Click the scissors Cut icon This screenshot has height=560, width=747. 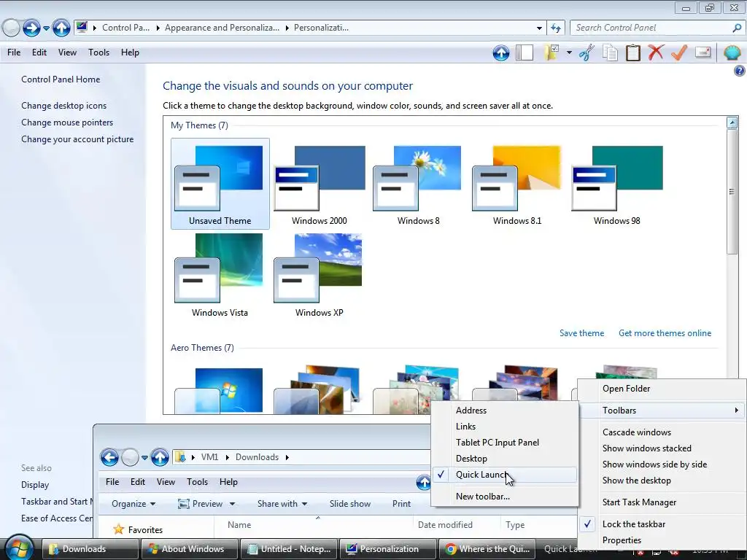click(587, 52)
